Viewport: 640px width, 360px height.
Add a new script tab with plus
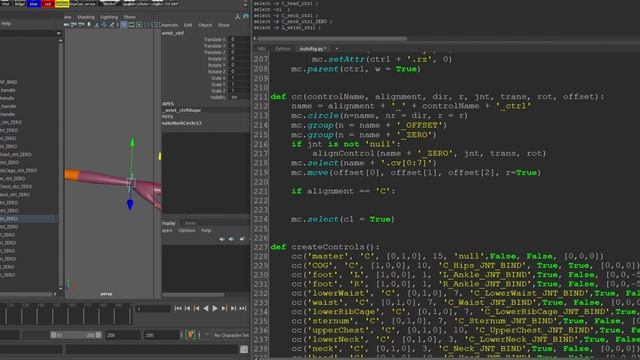pos(337,49)
